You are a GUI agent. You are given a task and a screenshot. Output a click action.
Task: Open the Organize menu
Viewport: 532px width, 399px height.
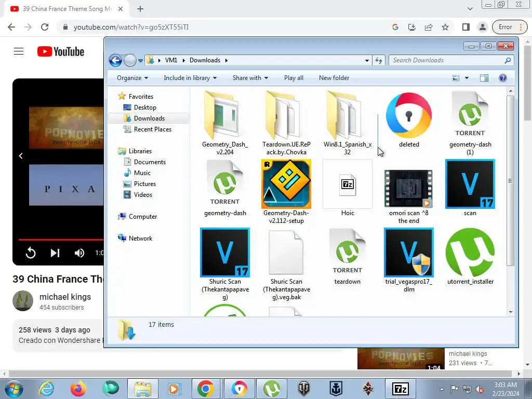pos(132,78)
